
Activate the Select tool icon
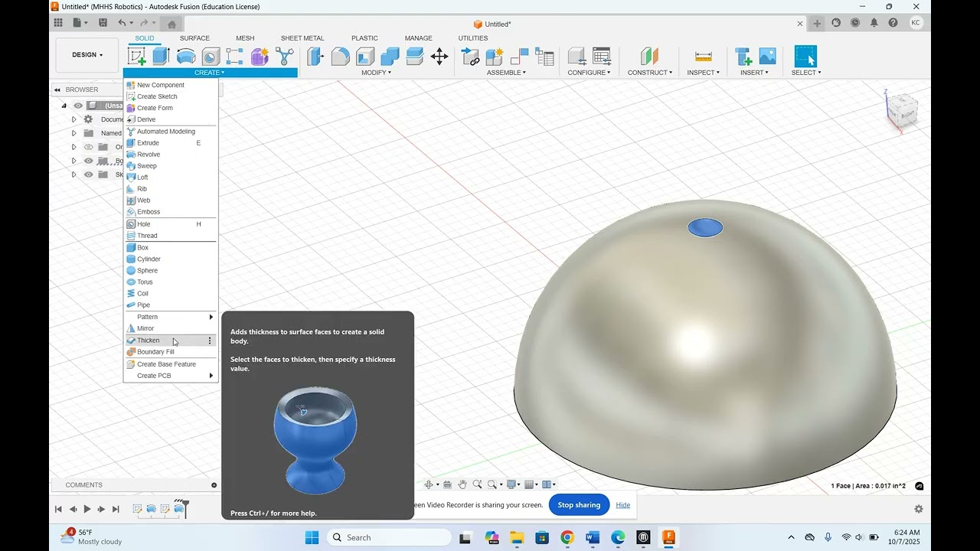click(805, 56)
